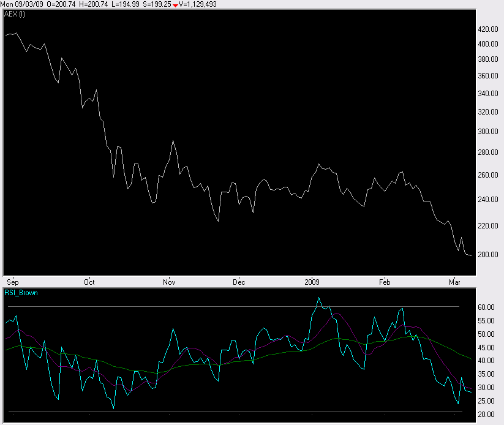Click the Feb label on time axis
This screenshot has width=504, height=425.
pyautogui.click(x=385, y=282)
